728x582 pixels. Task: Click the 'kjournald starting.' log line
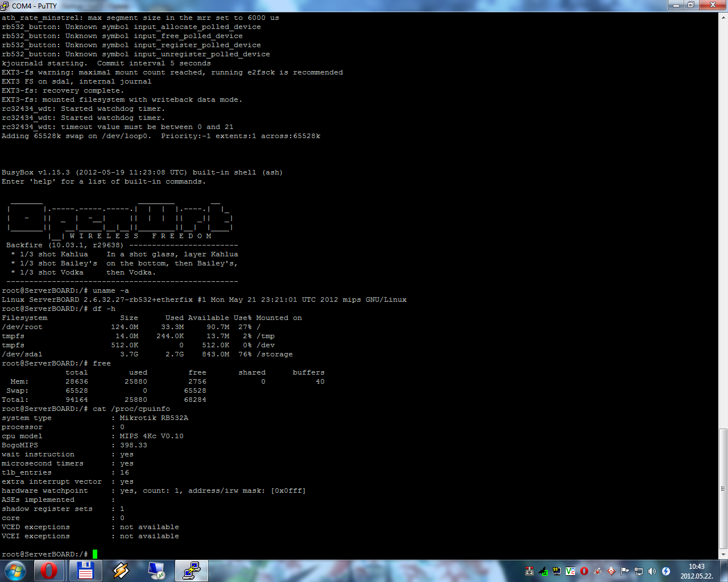[x=106, y=63]
